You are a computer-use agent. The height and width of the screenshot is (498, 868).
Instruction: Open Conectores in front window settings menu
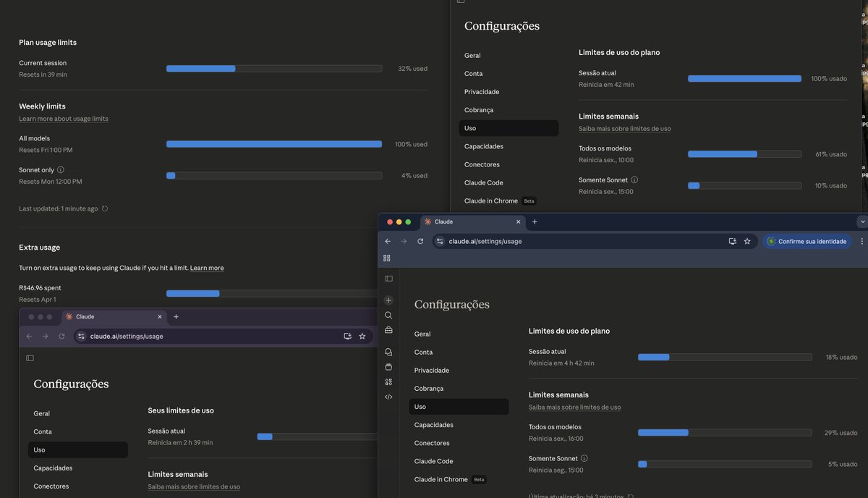[x=459, y=443]
